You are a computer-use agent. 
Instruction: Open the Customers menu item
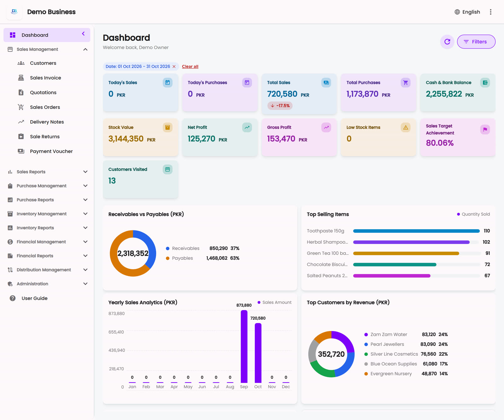[47, 63]
